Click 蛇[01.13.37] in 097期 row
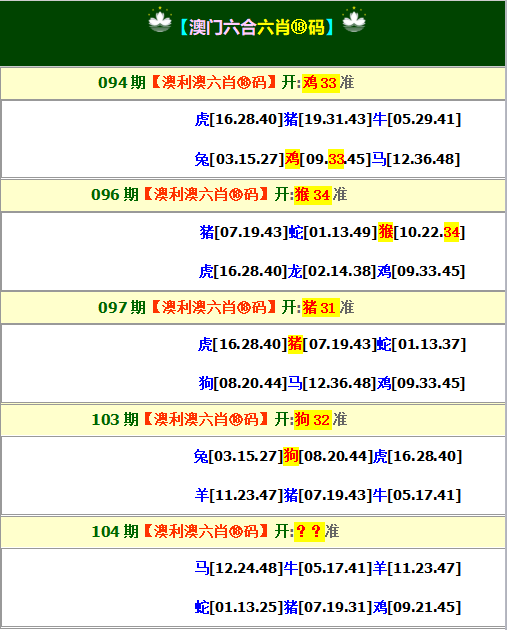Viewport: 507px width, 630px height. tap(422, 344)
